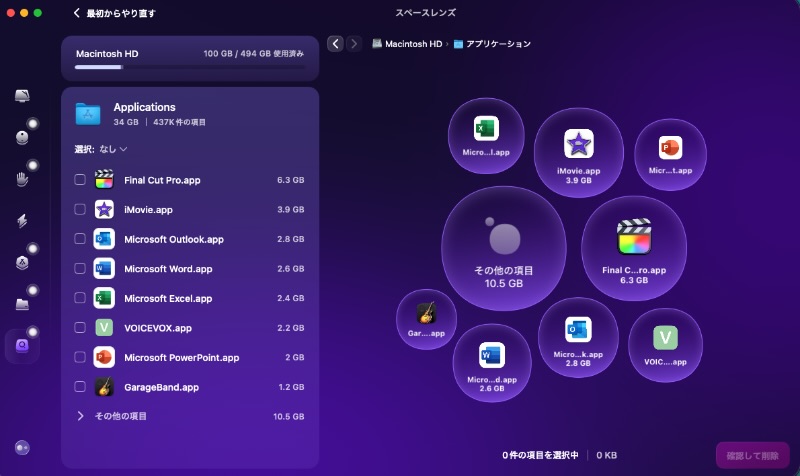Screen dimensions: 800x476
Task: Click the Microsoft Outlook icon in list
Action: click(104, 239)
